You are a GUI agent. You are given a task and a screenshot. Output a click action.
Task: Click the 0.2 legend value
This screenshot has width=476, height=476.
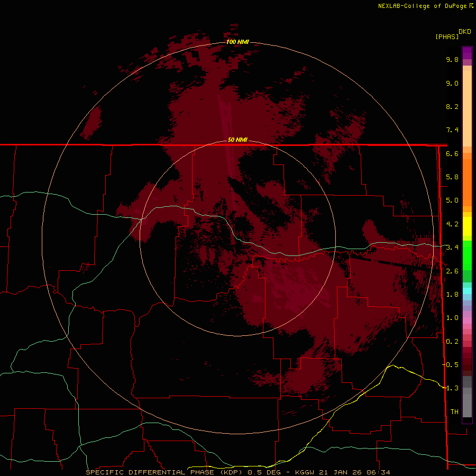pyautogui.click(x=452, y=342)
